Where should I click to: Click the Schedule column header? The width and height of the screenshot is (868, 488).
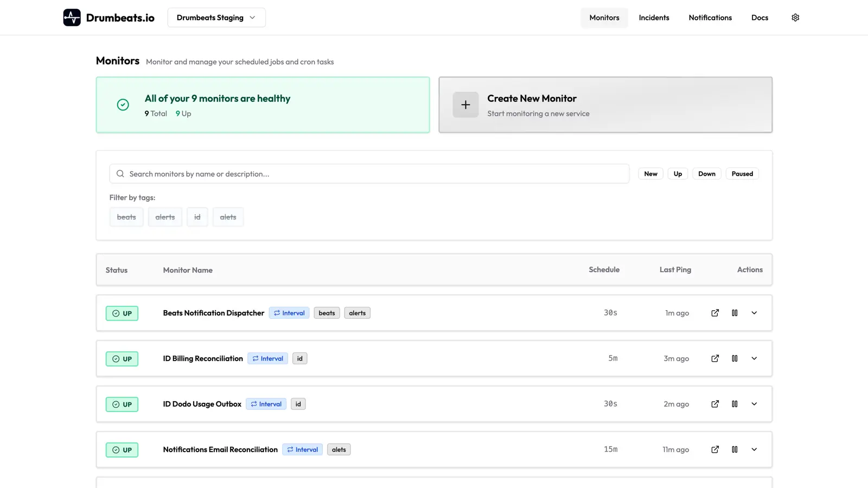[604, 269]
